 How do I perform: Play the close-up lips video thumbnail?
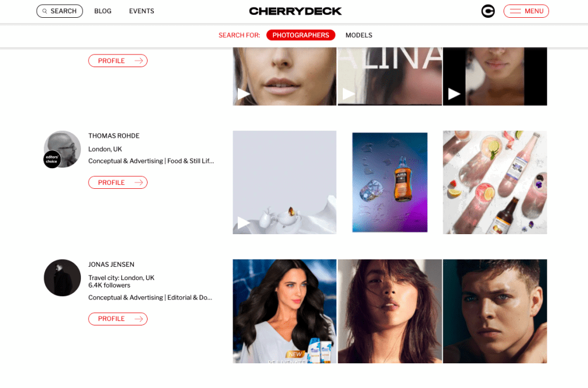coord(284,76)
